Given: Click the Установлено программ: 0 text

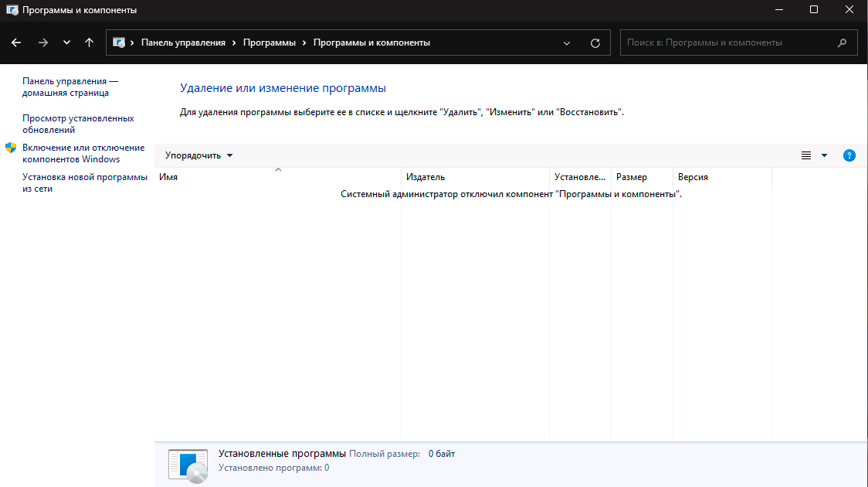Looking at the screenshot, I should [274, 468].
